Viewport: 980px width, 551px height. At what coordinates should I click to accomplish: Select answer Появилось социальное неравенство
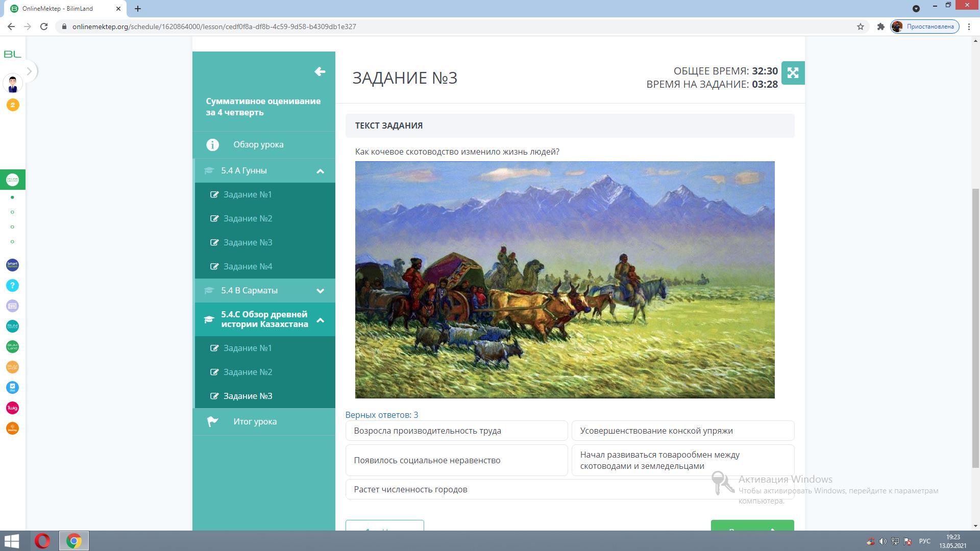[x=456, y=460]
